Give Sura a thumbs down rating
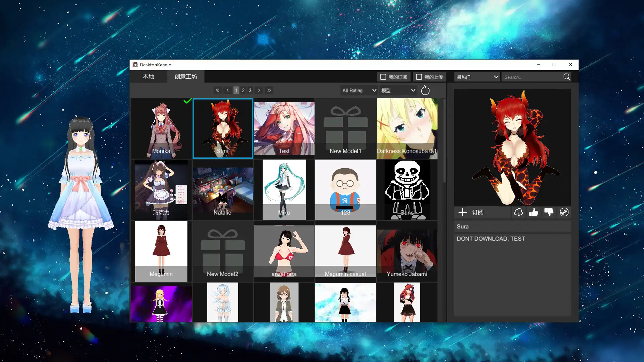Image resolution: width=644 pixels, height=362 pixels. [x=549, y=212]
